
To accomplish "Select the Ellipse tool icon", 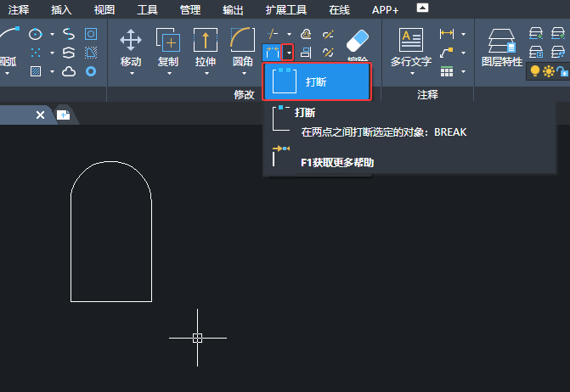I will coord(36,34).
